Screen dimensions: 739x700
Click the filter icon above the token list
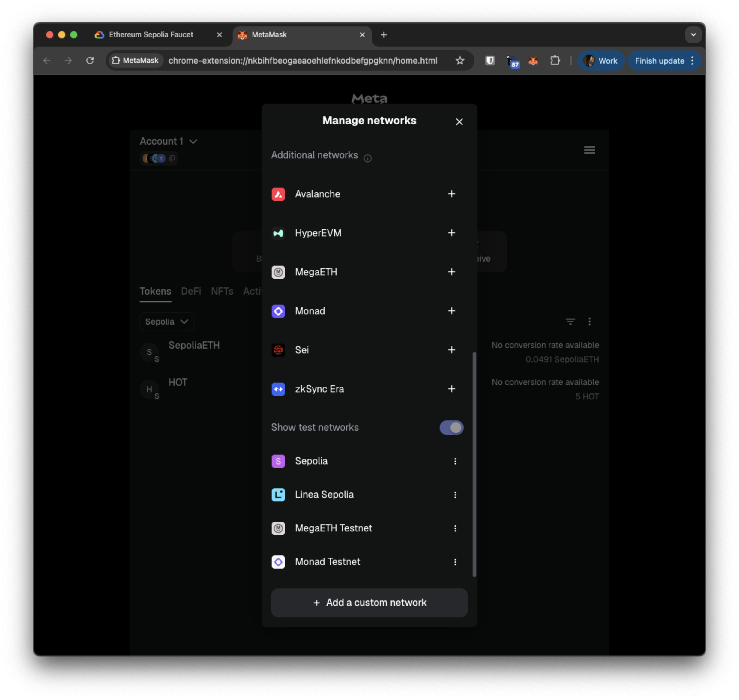(570, 321)
